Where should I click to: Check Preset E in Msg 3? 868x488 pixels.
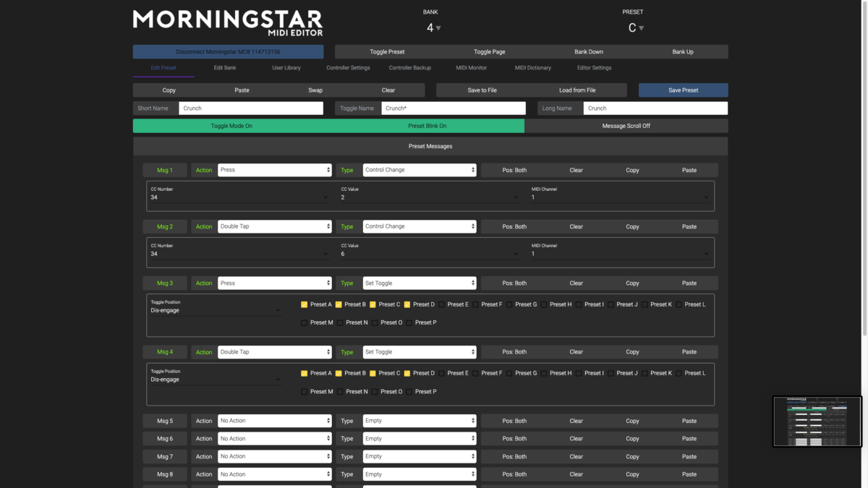click(441, 304)
